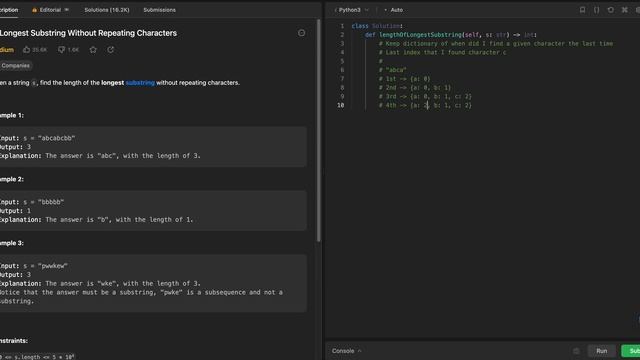Format code with the braces icon

click(596, 10)
